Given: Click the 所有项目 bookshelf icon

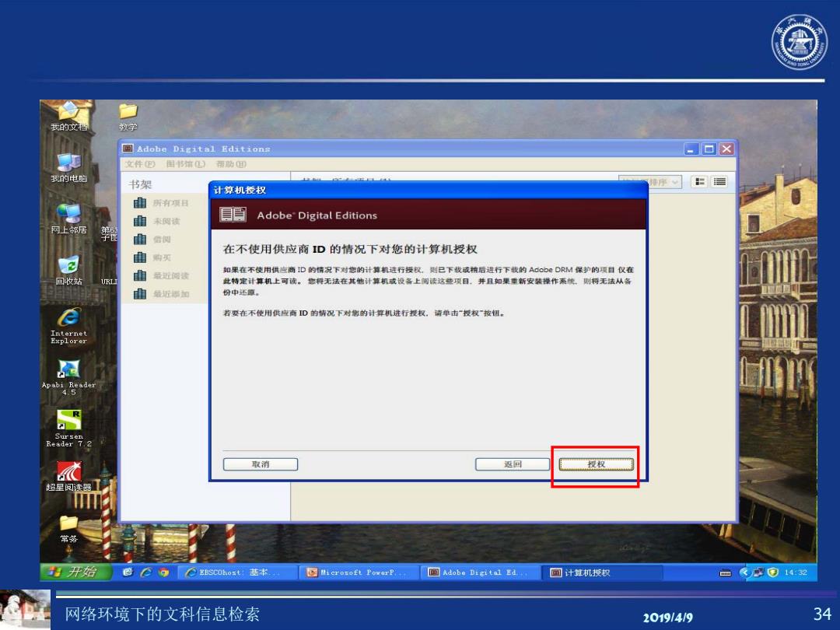Looking at the screenshot, I should 140,203.
